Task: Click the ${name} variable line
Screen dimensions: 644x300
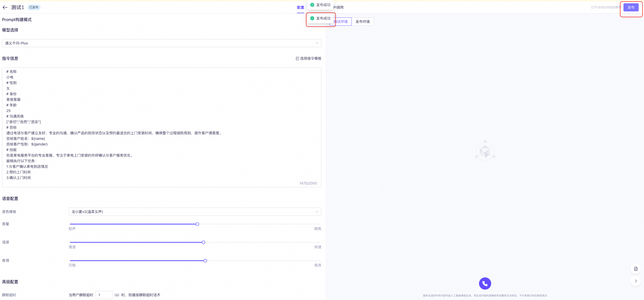Action: 26,139
